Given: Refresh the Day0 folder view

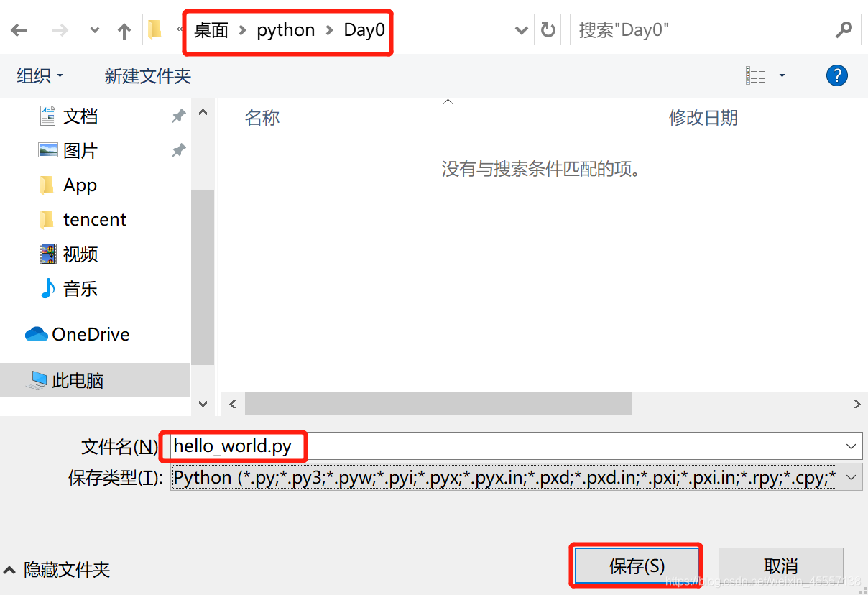Looking at the screenshot, I should [547, 29].
